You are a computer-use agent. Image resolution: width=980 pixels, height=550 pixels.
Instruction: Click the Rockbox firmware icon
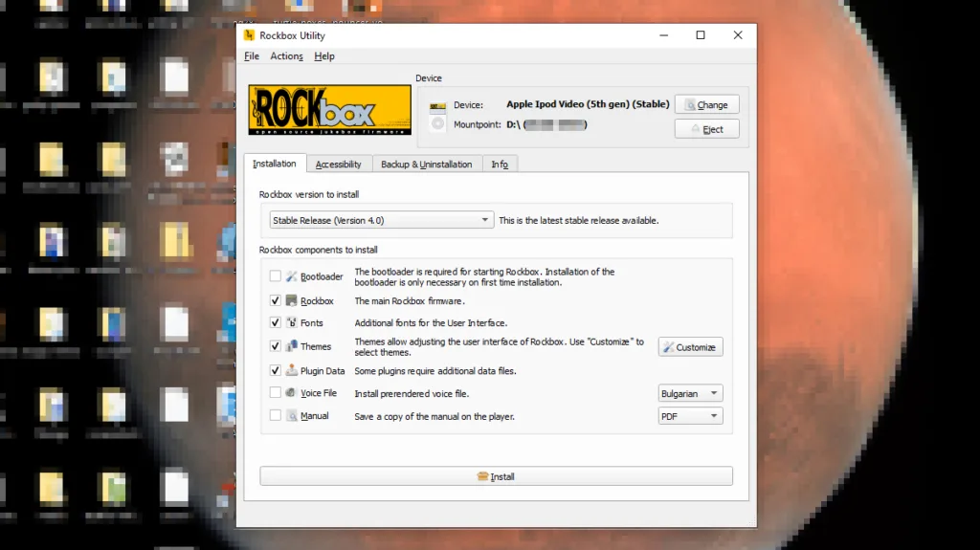click(x=291, y=300)
